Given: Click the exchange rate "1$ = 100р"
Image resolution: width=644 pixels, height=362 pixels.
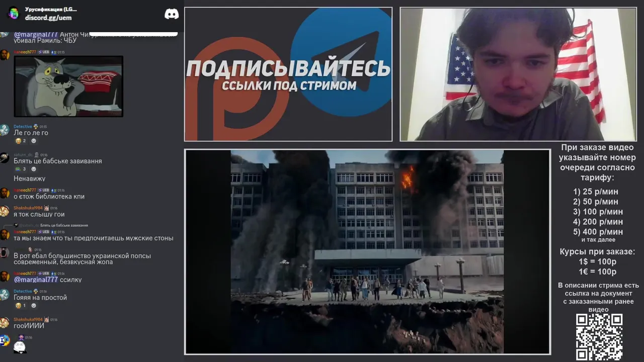Looking at the screenshot, I should click(x=598, y=262).
